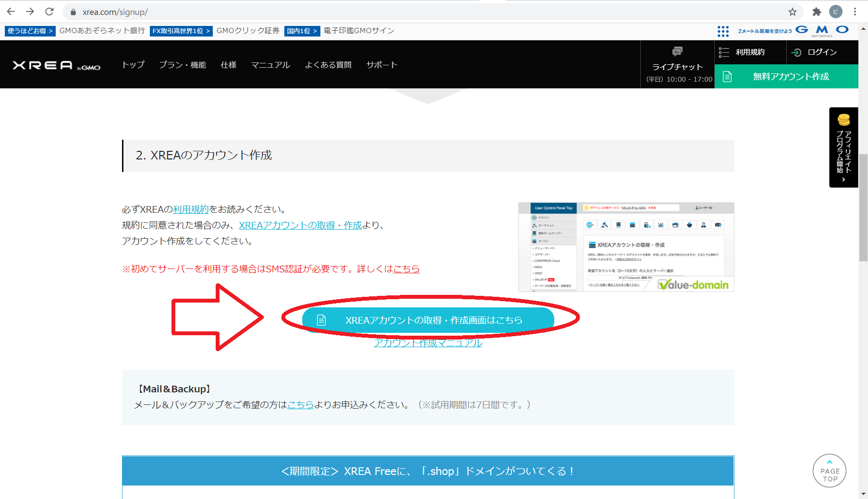This screenshot has width=868, height=499.
Task: Click the coin icon on the affiliate tab
Action: pyautogui.click(x=844, y=119)
